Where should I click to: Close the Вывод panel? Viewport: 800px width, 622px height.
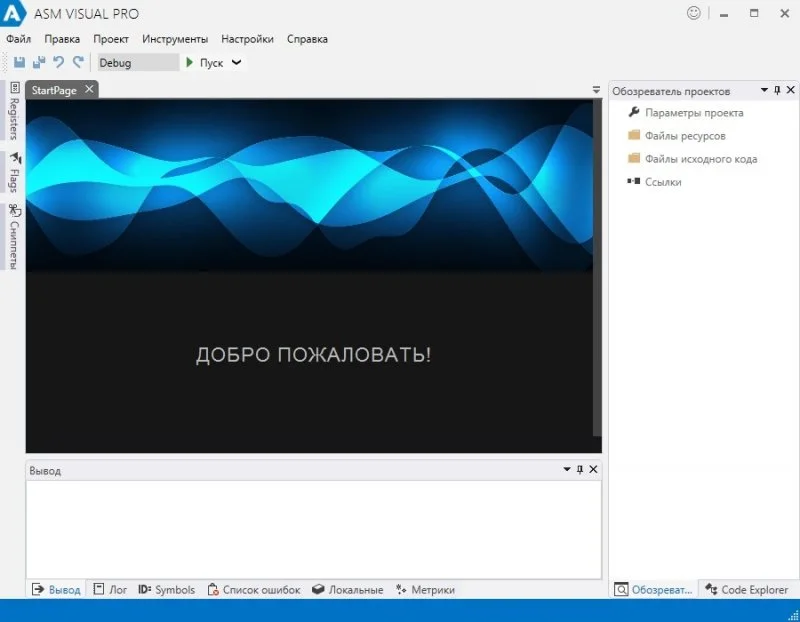(x=593, y=469)
